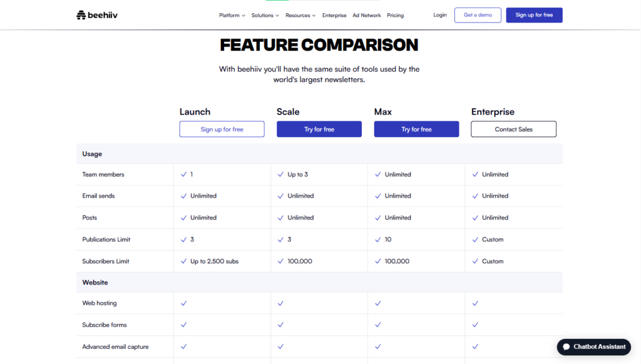
Task: Click Contact Sales under Enterprise
Action: pos(513,129)
